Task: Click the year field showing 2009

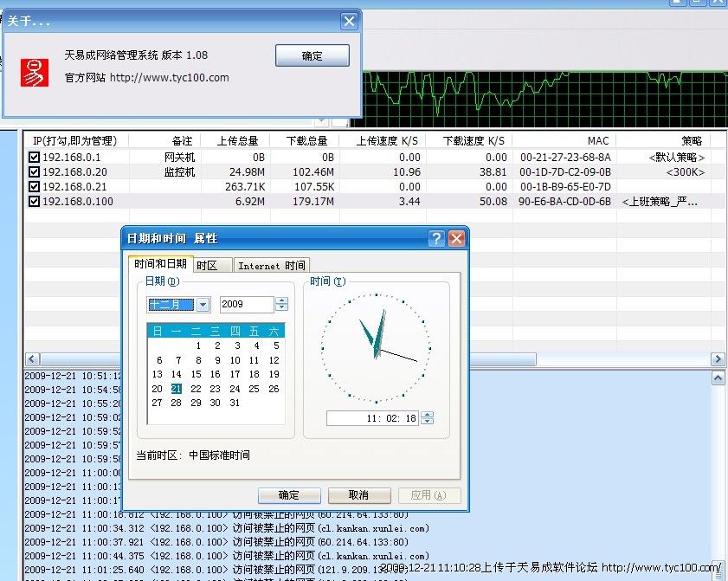Action: (247, 304)
